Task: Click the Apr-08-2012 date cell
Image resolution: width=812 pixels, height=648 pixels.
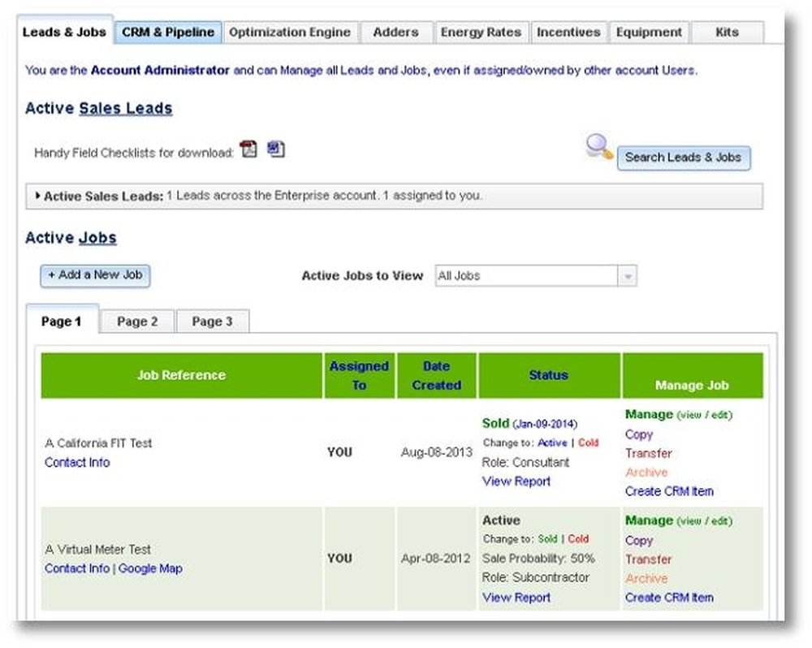Action: (435, 559)
